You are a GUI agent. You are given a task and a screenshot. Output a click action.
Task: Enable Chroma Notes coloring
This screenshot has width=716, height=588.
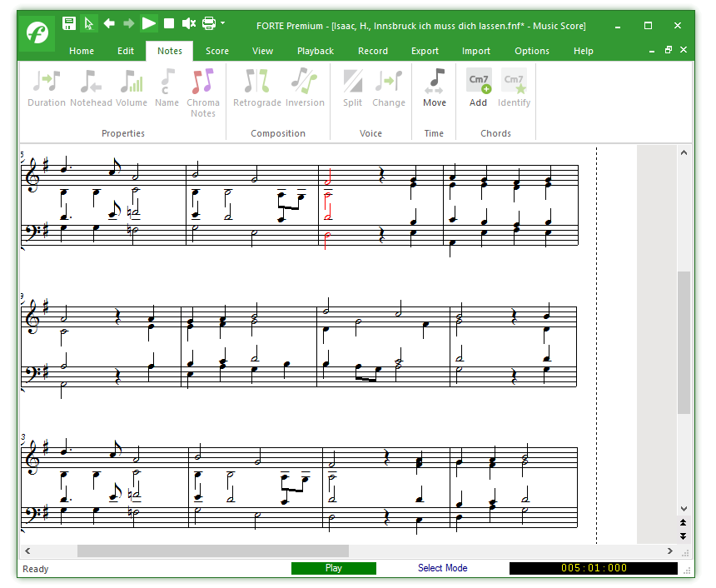point(203,93)
